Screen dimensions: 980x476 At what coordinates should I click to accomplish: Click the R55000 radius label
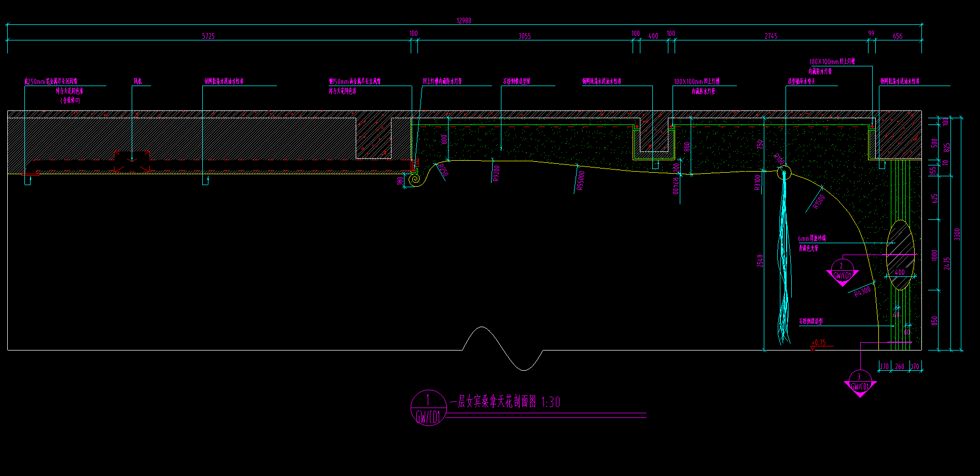coord(581,181)
